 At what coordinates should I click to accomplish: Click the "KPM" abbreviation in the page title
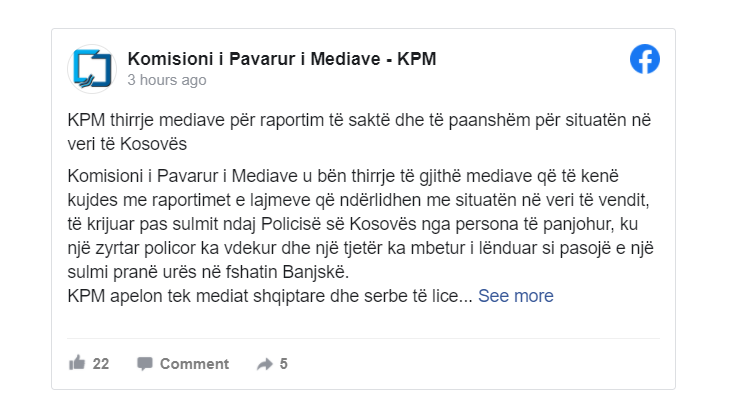click(x=417, y=59)
